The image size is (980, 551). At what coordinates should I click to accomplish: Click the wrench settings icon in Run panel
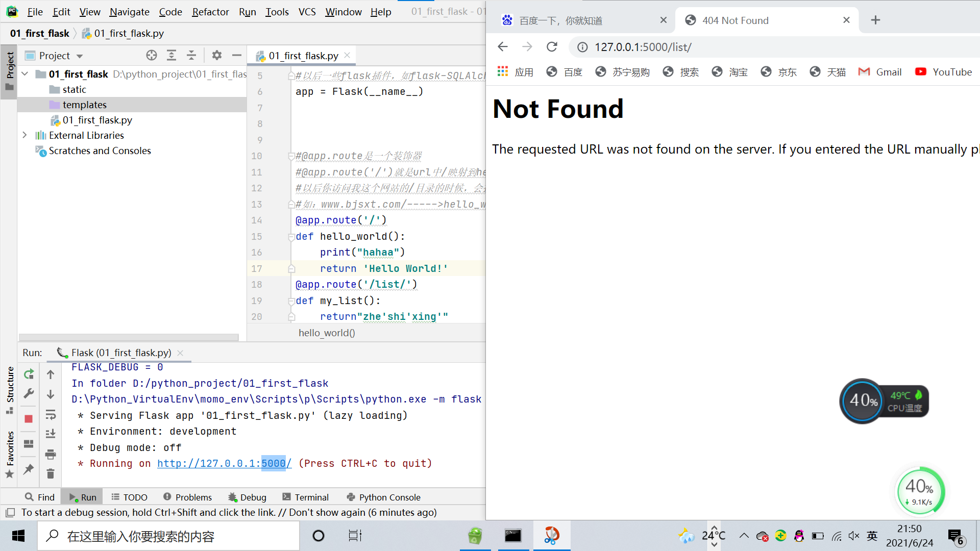click(29, 393)
